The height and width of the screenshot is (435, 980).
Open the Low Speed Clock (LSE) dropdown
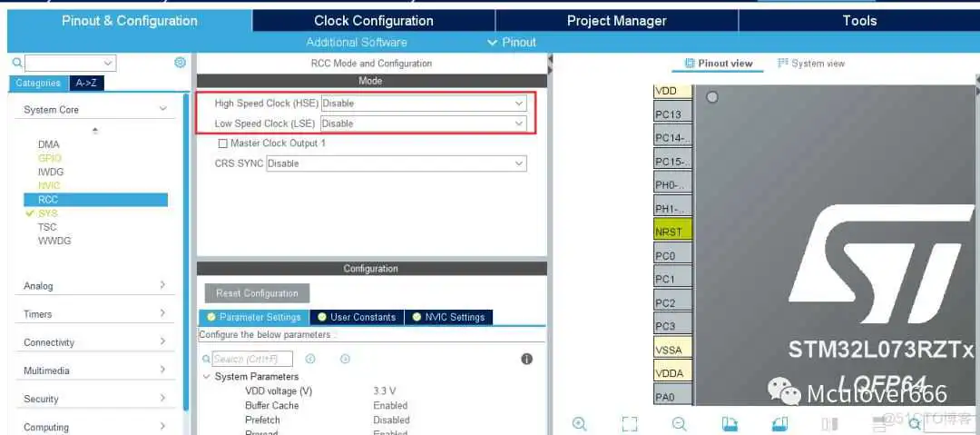click(423, 124)
